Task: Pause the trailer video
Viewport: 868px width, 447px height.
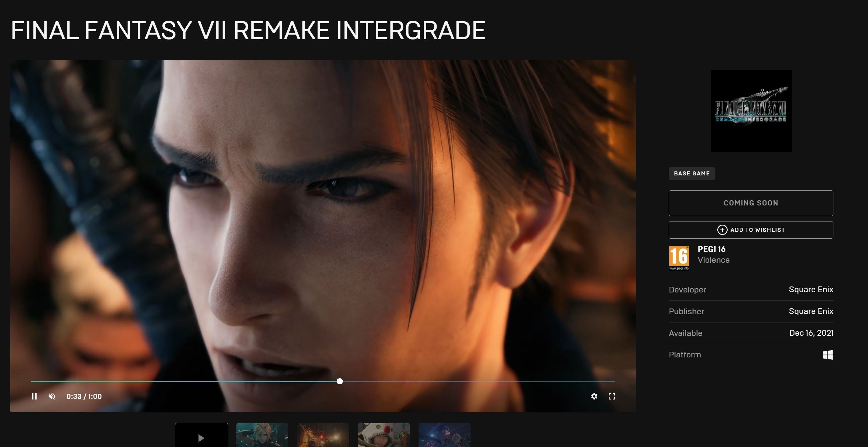Action: click(x=34, y=396)
